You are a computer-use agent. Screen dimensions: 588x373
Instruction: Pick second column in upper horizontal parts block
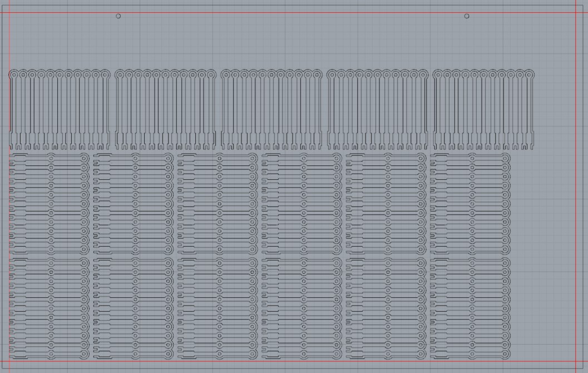coord(134,204)
